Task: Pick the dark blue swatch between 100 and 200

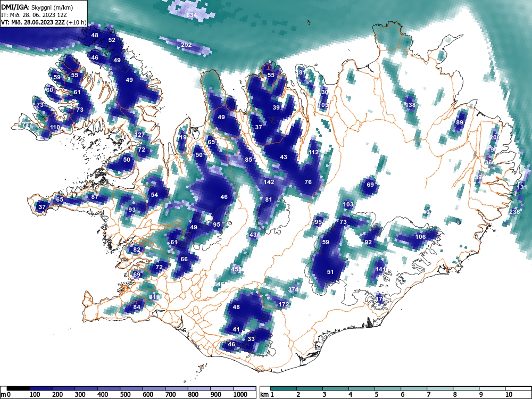Action: coord(41,388)
